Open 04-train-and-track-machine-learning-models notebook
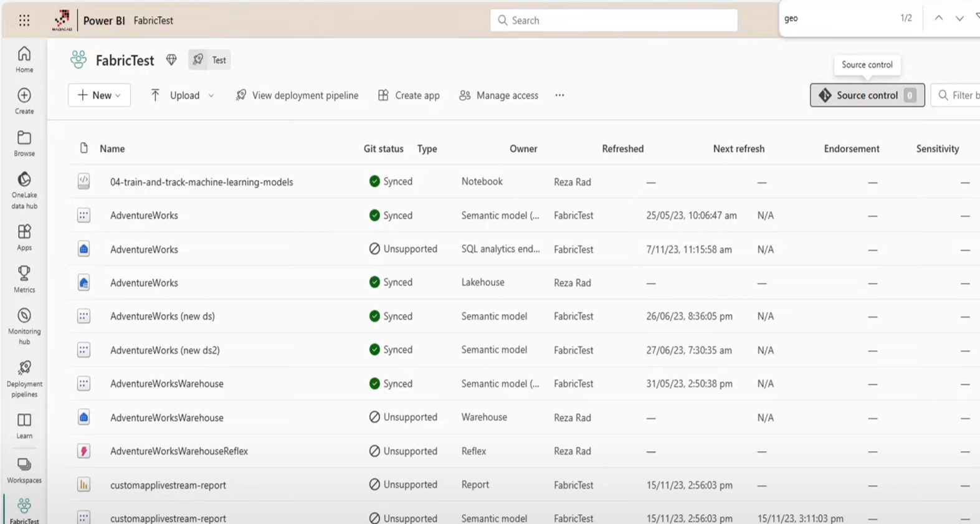Image resolution: width=980 pixels, height=524 pixels. pos(201,182)
